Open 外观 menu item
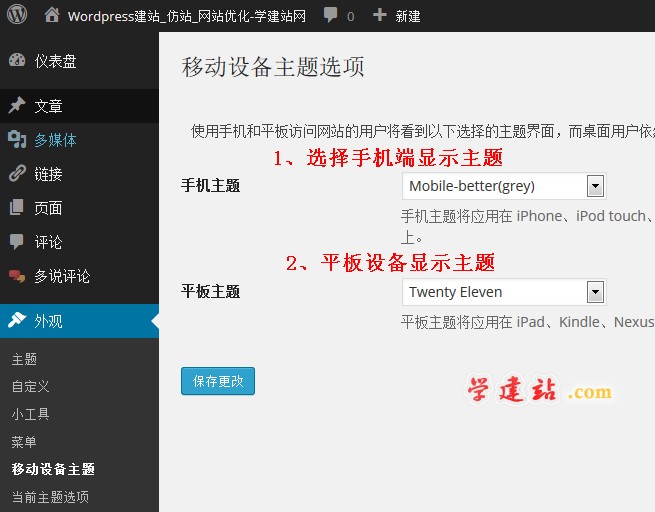The image size is (655, 512). pos(79,321)
